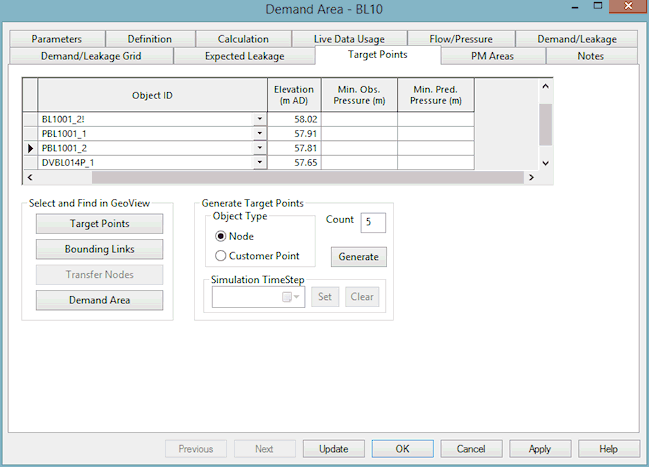
Task: Click the Generate button
Action: (358, 257)
